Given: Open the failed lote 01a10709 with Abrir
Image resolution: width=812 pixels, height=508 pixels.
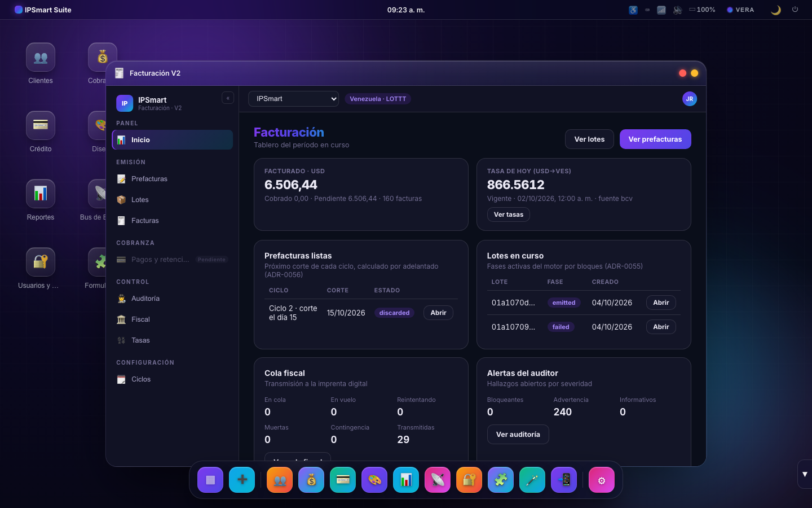Looking at the screenshot, I should 661,327.
